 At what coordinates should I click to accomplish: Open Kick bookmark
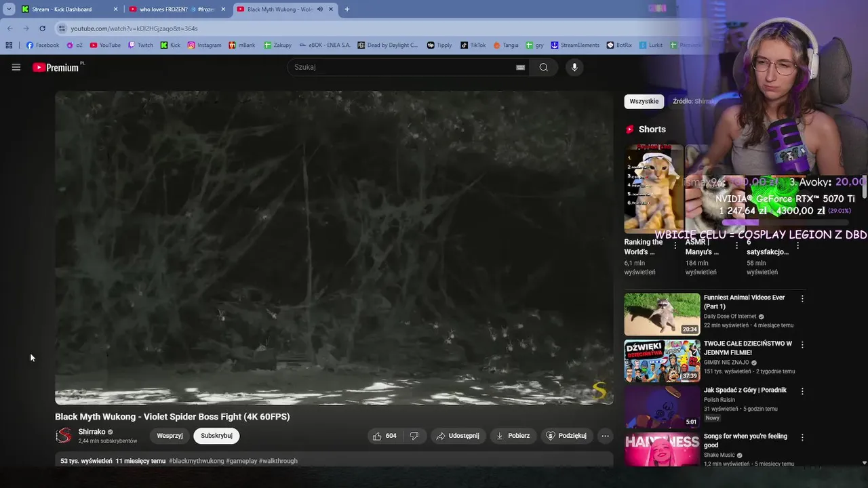click(170, 45)
